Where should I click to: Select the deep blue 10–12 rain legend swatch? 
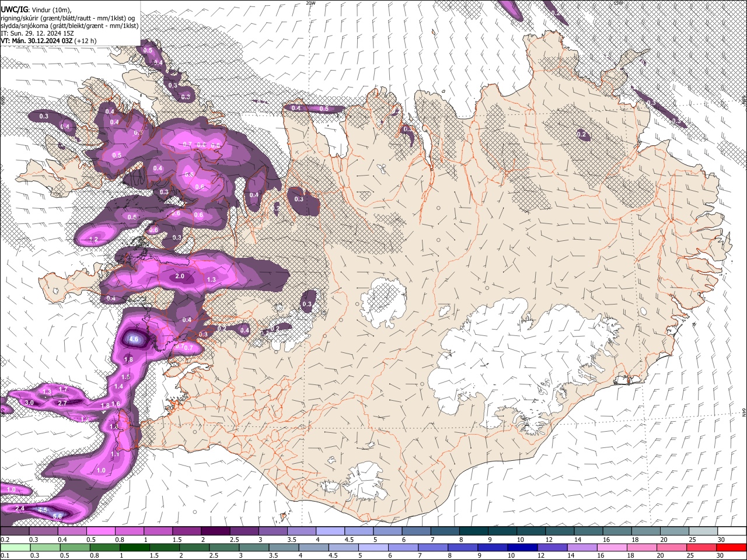(522, 547)
